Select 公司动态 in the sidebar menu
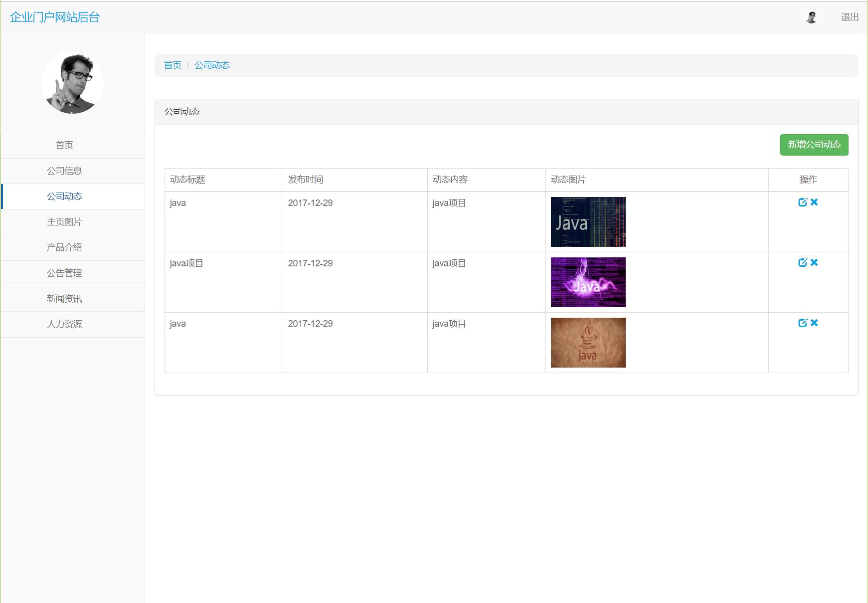Image resolution: width=868 pixels, height=603 pixels. [x=73, y=197]
